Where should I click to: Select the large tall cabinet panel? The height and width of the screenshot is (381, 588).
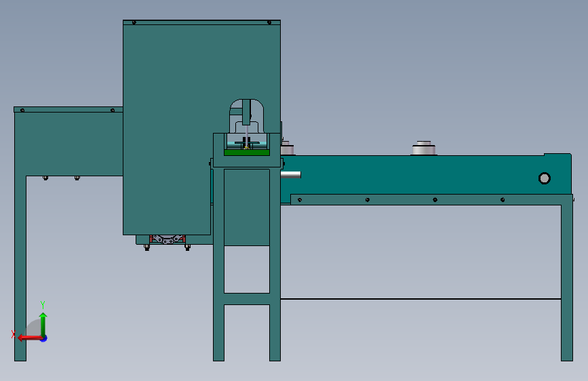click(167, 127)
